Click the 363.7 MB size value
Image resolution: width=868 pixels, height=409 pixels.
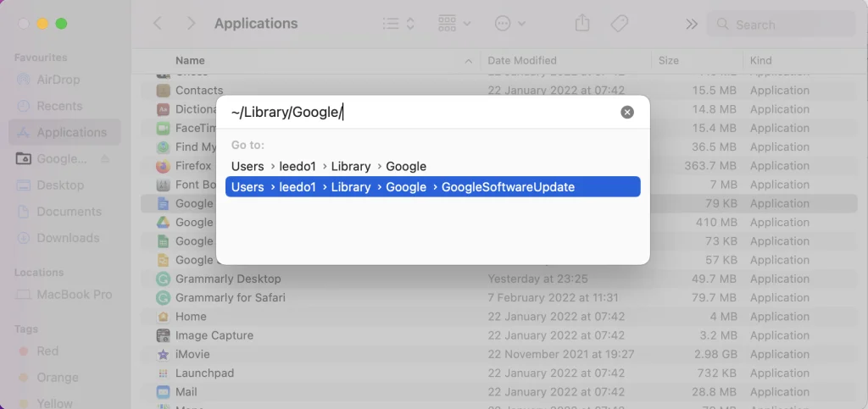coord(711,166)
